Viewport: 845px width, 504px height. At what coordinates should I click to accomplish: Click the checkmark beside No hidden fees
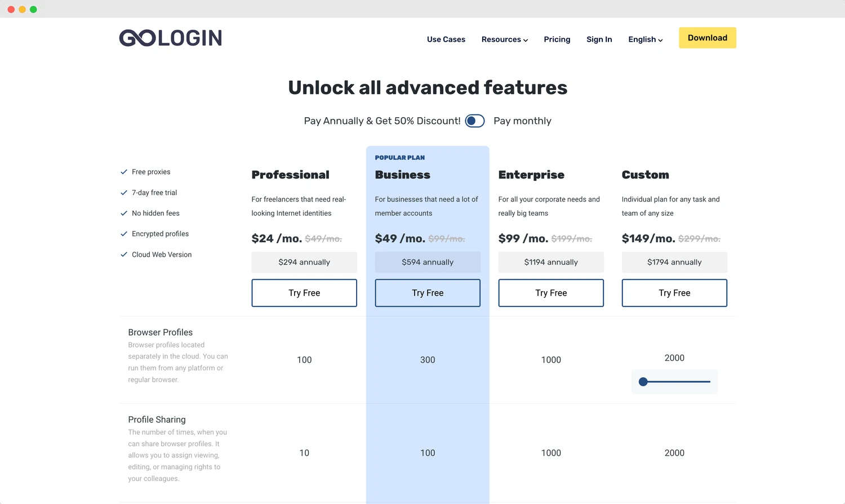click(x=124, y=213)
